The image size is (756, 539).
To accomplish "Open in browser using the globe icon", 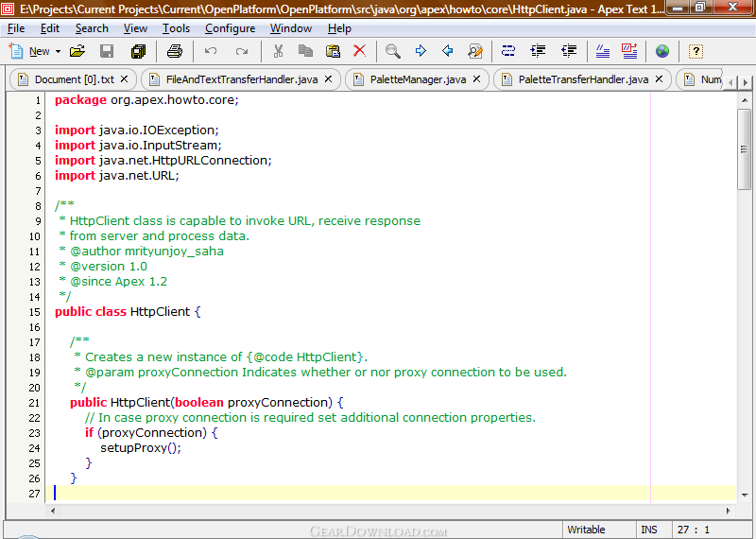I will 662,51.
